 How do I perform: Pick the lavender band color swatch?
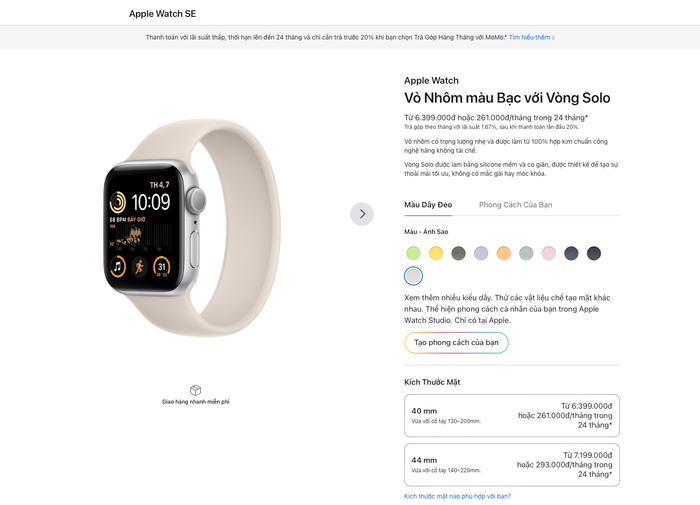(x=481, y=253)
